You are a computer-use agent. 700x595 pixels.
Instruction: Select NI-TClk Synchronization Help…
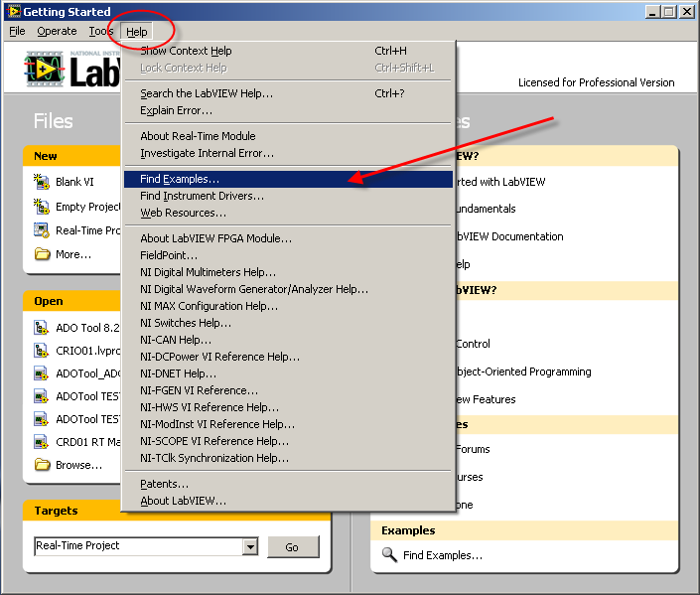tap(288, 458)
